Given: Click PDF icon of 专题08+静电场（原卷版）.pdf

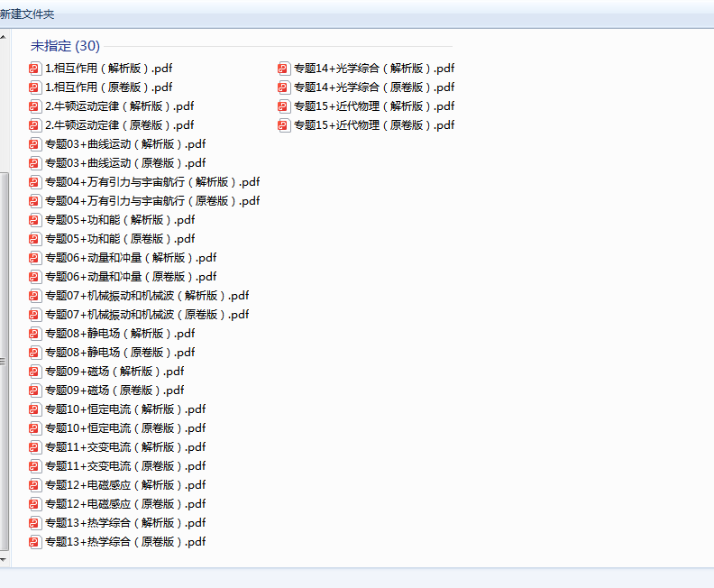Looking at the screenshot, I should 35,353.
